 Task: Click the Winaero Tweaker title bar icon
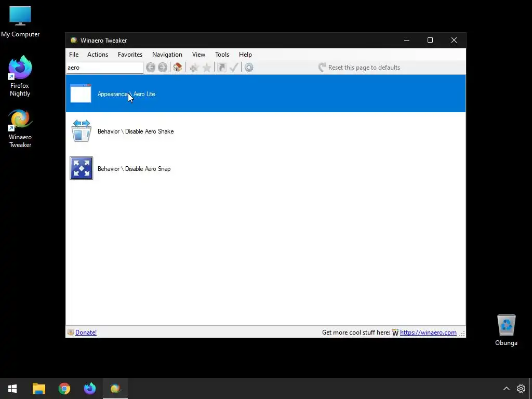(x=74, y=40)
